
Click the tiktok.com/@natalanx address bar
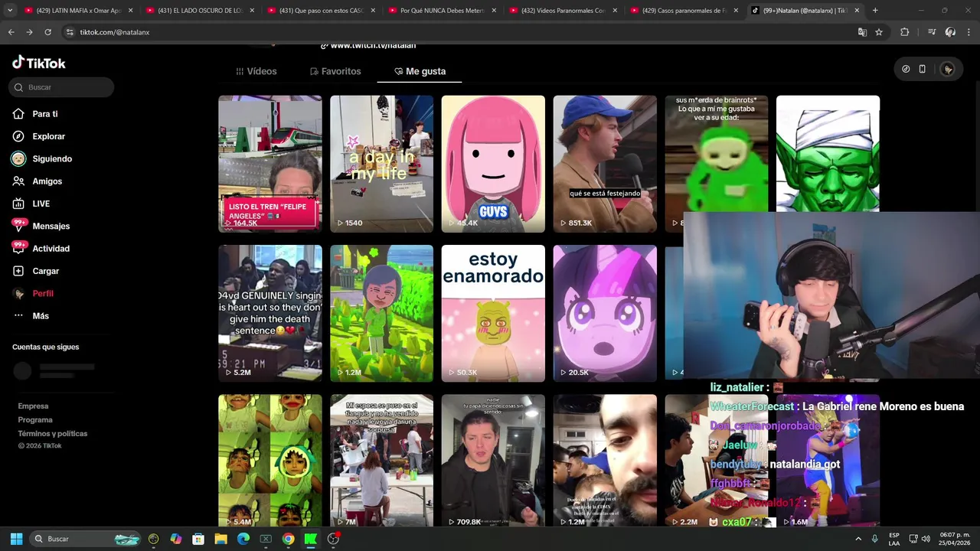pos(459,32)
